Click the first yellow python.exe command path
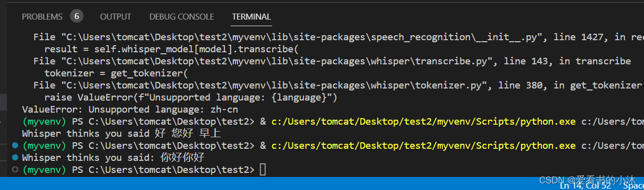Viewport: 644px width, 190px height. pyautogui.click(x=423, y=122)
